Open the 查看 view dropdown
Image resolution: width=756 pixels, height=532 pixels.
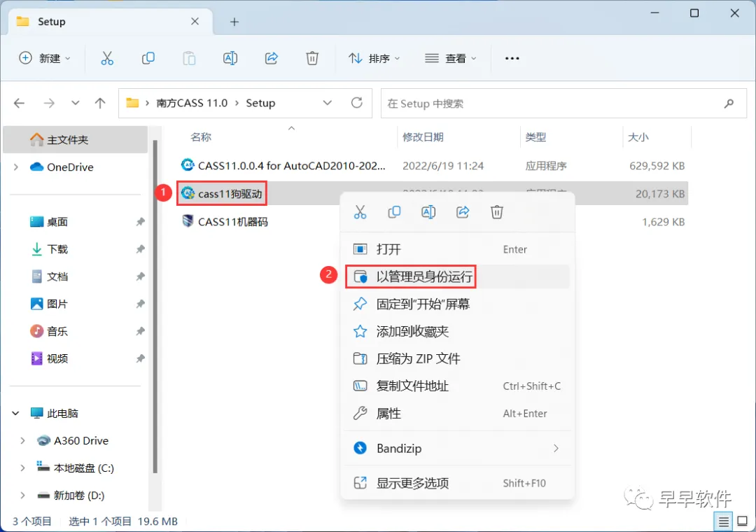[x=450, y=58]
